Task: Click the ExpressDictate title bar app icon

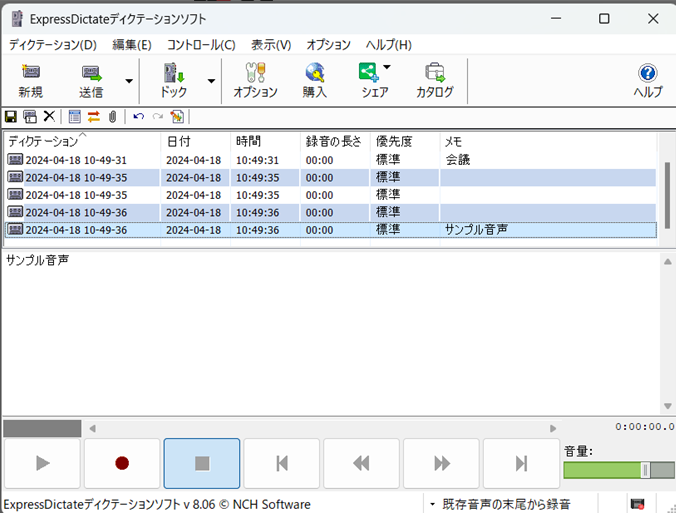Action: pyautogui.click(x=17, y=19)
